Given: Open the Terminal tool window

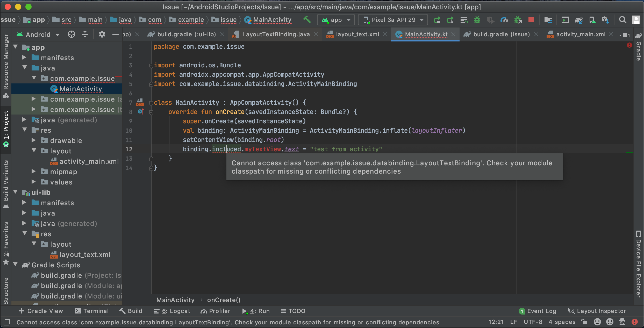Looking at the screenshot, I should 92,311.
